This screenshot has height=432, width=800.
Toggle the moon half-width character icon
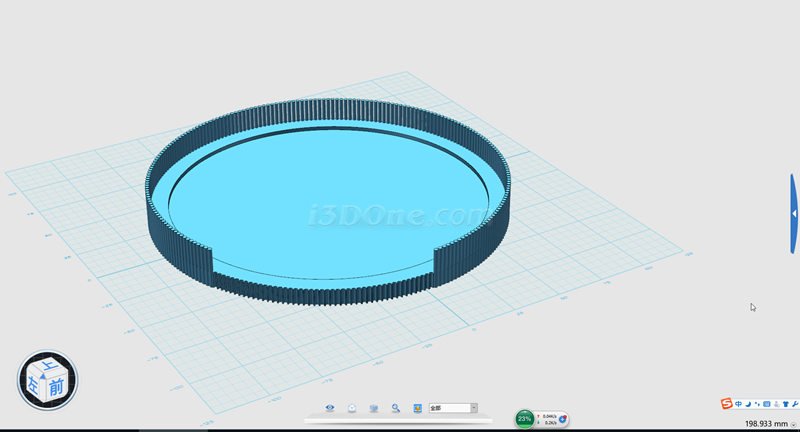pos(749,403)
